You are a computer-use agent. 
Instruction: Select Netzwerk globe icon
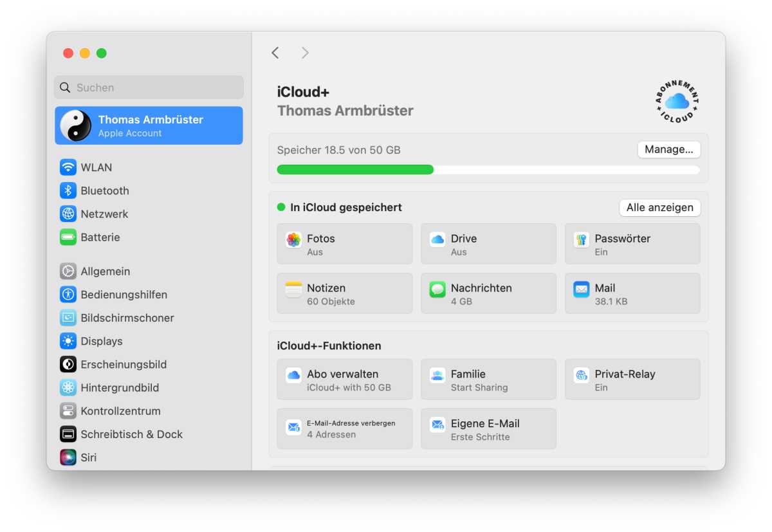click(x=68, y=214)
